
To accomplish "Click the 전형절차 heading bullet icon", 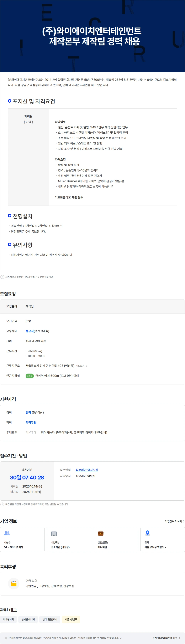I will pyautogui.click(x=9, y=216).
